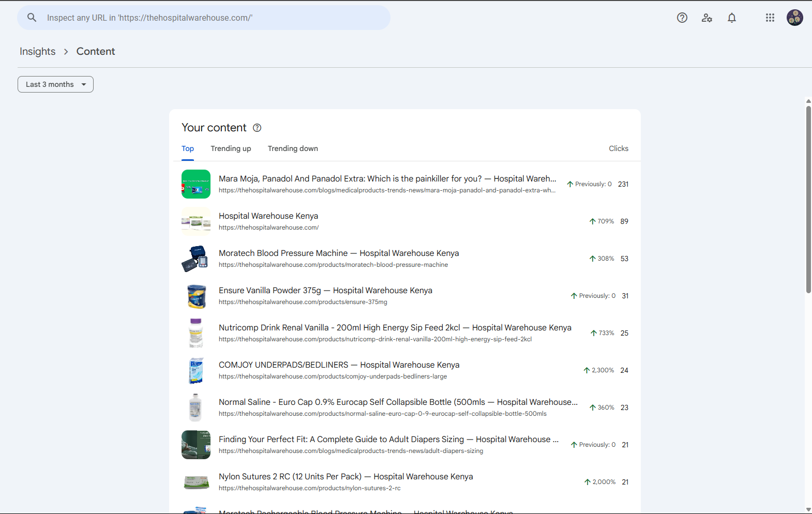Open the Ensure Vanilla Powder 375g row
The image size is (812, 514).
click(405, 296)
